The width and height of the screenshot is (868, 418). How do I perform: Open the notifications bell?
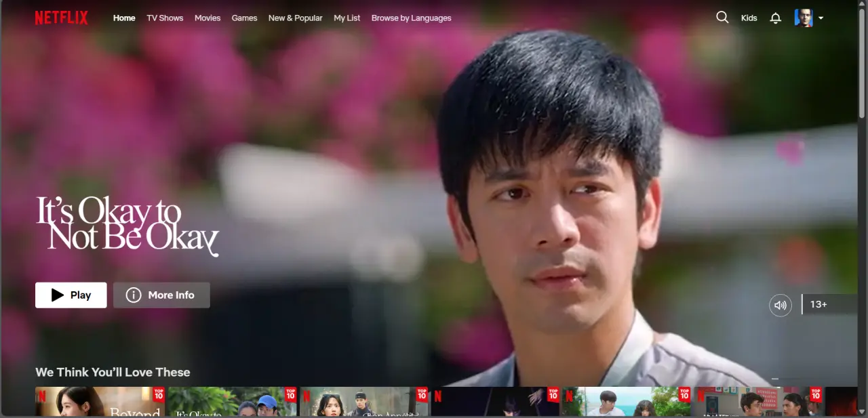[x=776, y=18]
